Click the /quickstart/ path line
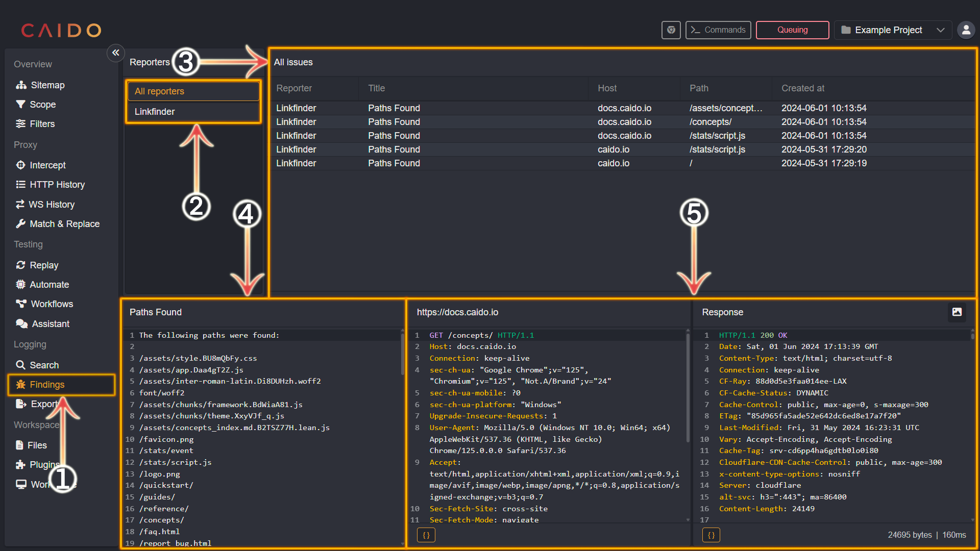980x551 pixels. click(166, 485)
